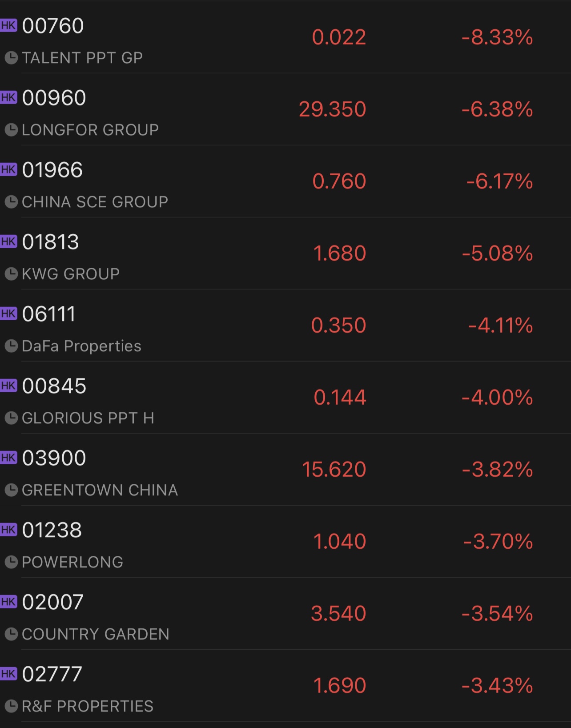Tap the HK market badge beside 00760
Viewport: 571px width, 728px height.
[x=8, y=25]
